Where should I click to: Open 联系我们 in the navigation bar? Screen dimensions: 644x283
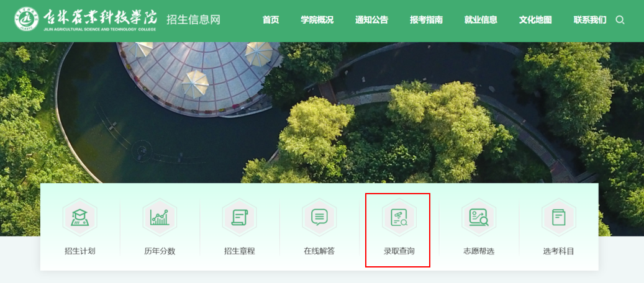[590, 20]
